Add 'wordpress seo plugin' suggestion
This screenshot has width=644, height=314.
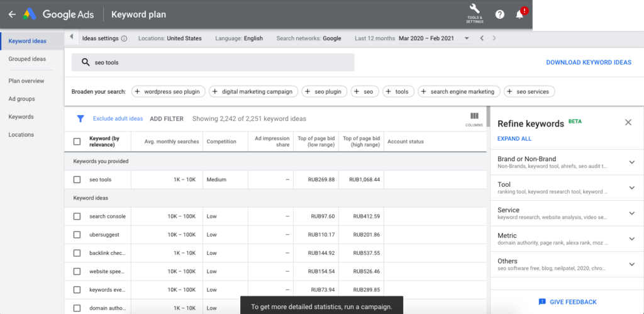pos(169,92)
